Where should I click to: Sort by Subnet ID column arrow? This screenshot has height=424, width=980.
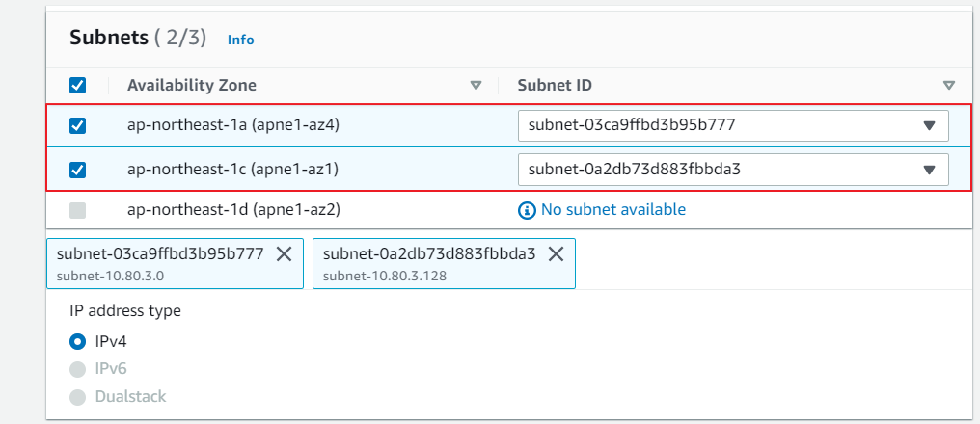(x=949, y=86)
